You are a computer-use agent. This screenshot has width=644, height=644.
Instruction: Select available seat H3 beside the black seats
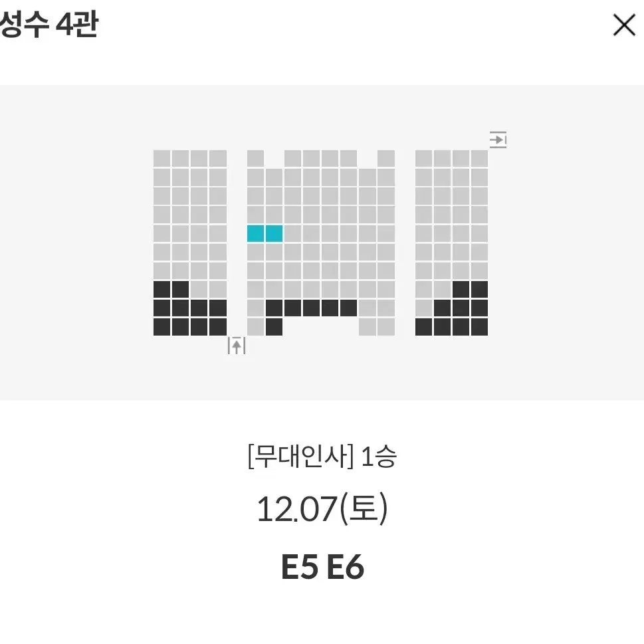tap(199, 290)
